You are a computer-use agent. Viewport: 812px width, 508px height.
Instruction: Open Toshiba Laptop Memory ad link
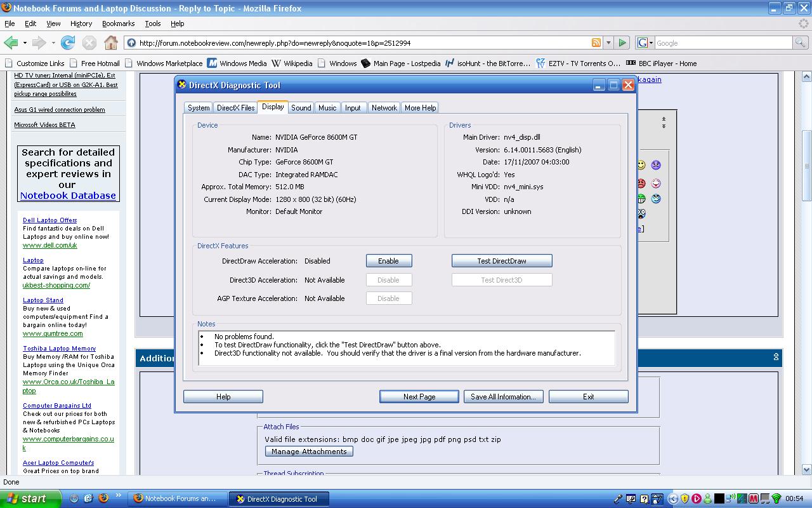[59, 349]
